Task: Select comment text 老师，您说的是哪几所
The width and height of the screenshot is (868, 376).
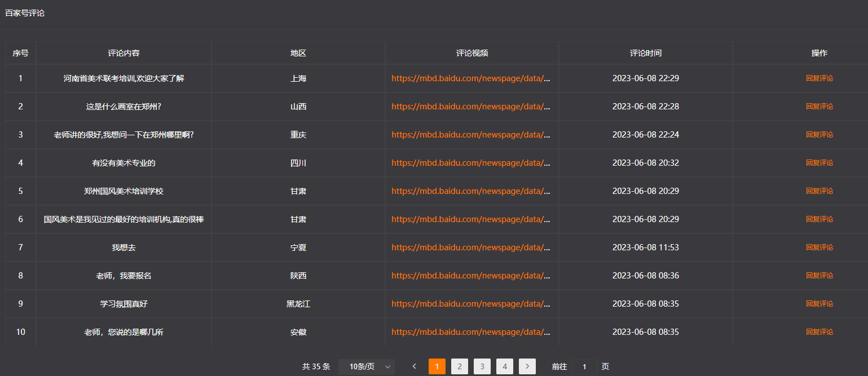Action: 124,332
